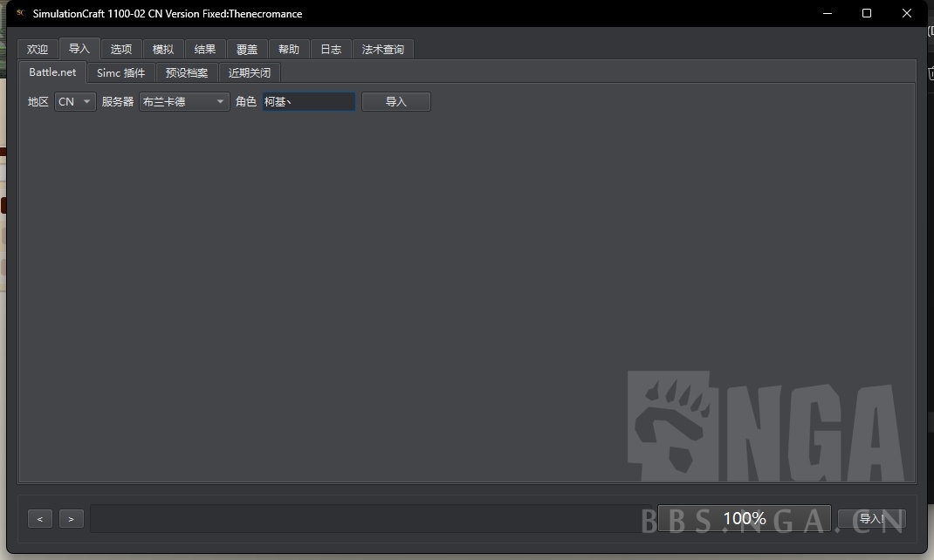Open the 帮助 tab
The height and width of the screenshot is (560, 934).
[288, 49]
